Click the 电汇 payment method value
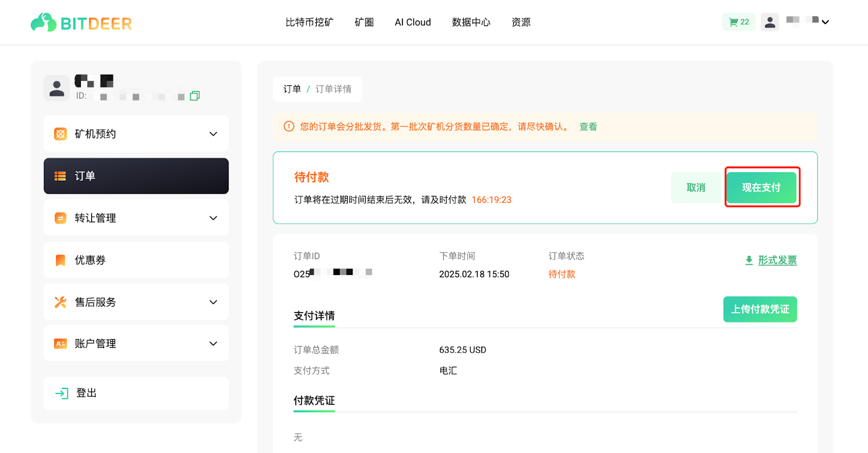 448,371
